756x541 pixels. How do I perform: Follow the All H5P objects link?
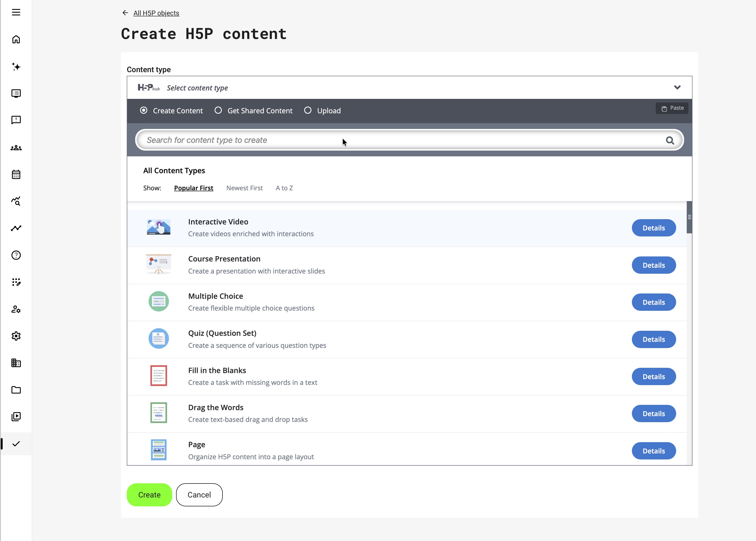pos(156,13)
